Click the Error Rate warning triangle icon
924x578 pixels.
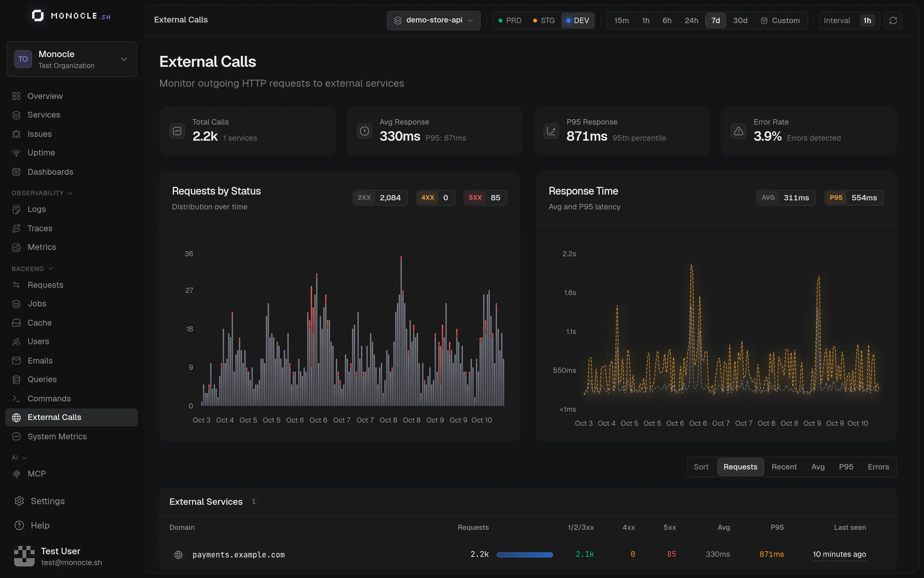pyautogui.click(x=739, y=131)
